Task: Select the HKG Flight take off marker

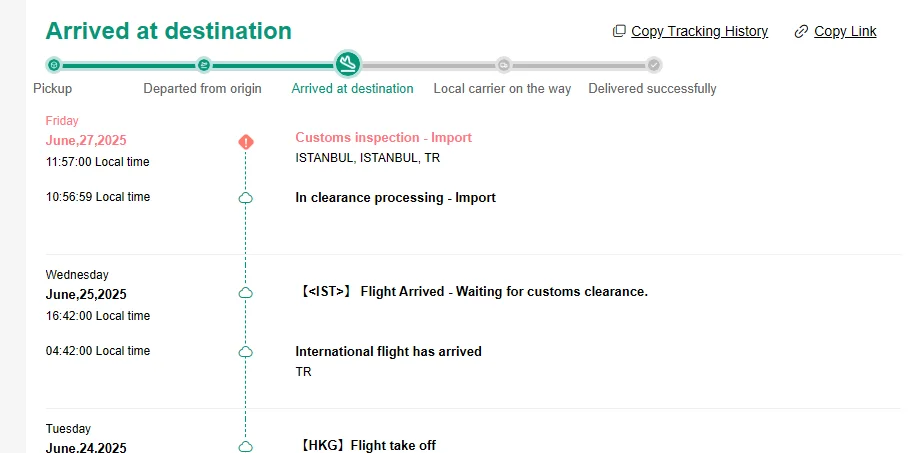Action: coord(246,446)
